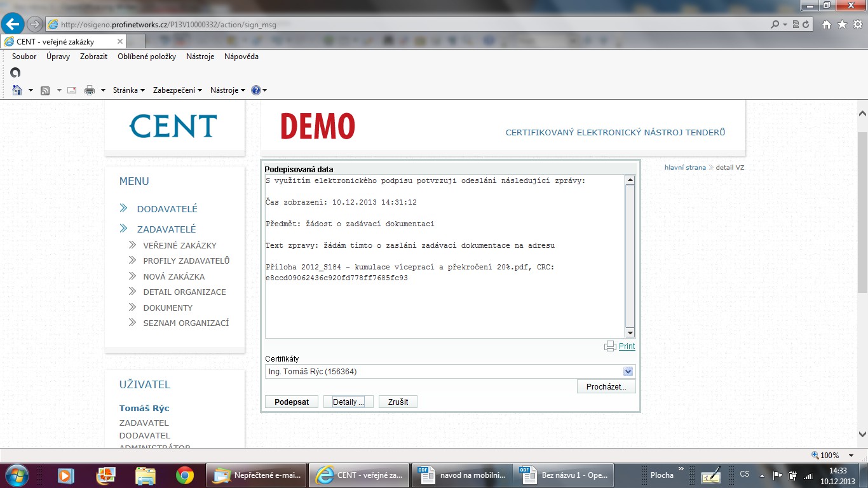Screen dimensions: 868x488
Task: Click the command bar Print icon
Action: click(x=90, y=90)
